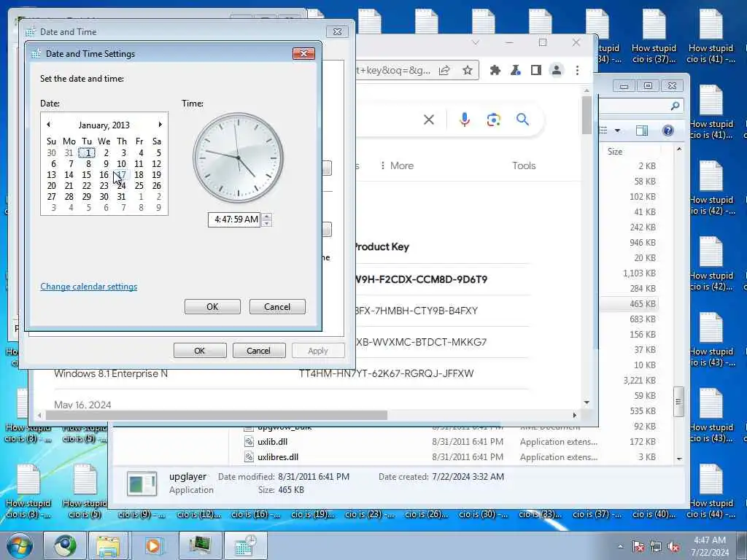This screenshot has width=747, height=560.
Task: Click the Windows 8.1 Enterprise N row
Action: [x=291, y=373]
